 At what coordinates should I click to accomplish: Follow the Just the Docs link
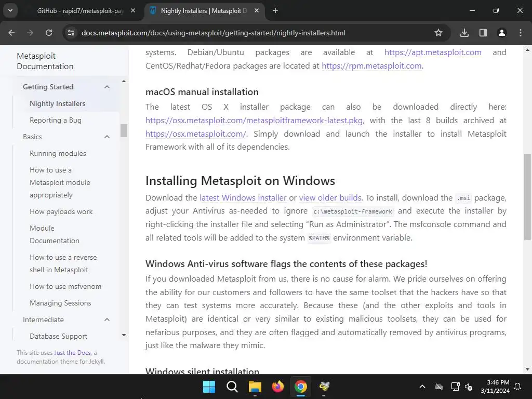(x=72, y=353)
